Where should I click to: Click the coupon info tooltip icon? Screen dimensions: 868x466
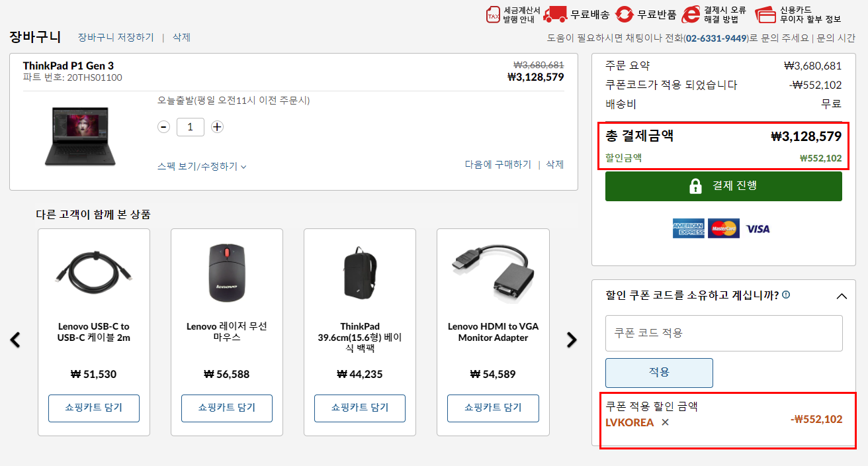786,295
